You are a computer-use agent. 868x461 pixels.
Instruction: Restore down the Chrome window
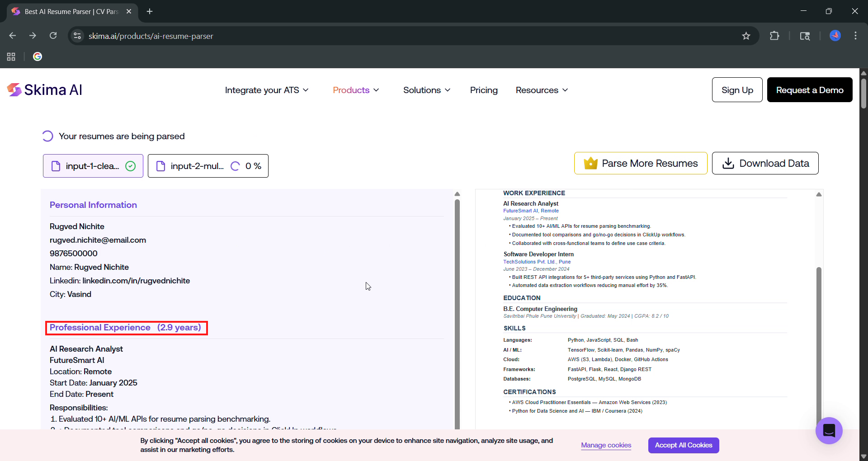coord(829,11)
